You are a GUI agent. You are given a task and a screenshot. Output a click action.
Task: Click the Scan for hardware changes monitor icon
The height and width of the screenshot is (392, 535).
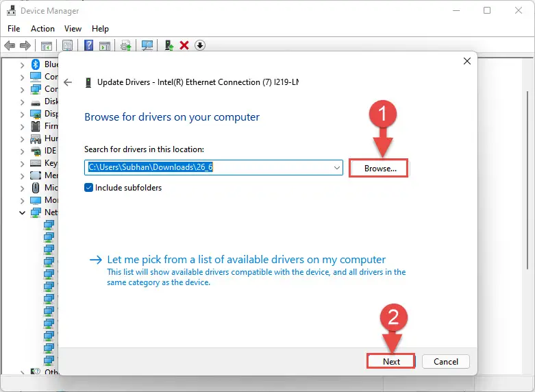[x=147, y=45]
